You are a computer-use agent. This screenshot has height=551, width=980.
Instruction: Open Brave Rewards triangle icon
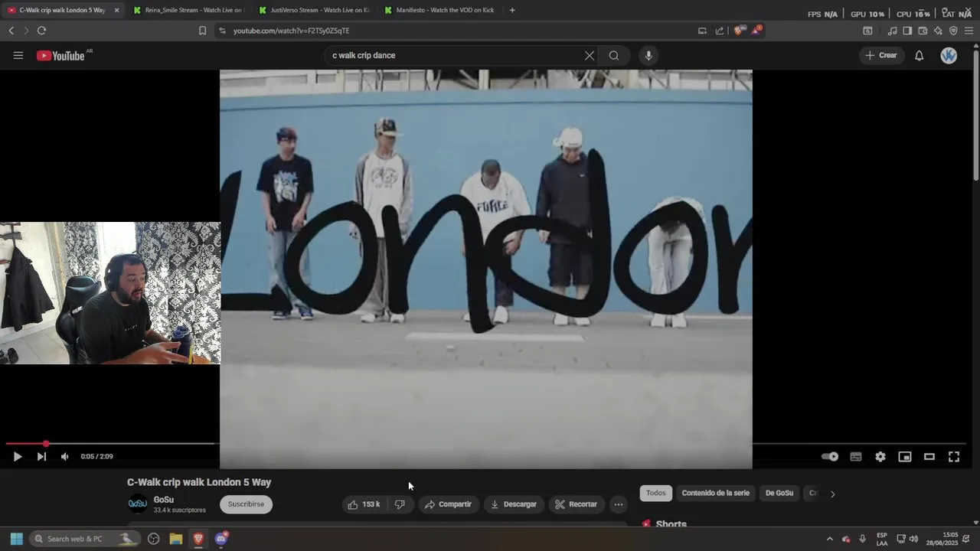click(x=756, y=31)
